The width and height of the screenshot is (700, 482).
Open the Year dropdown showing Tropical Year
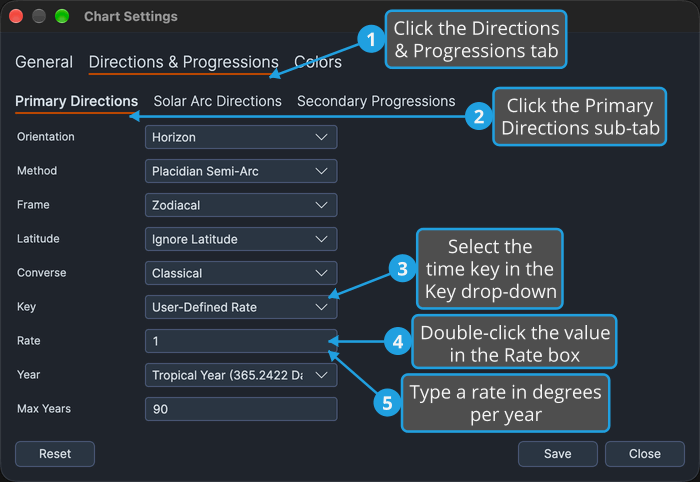(x=241, y=375)
